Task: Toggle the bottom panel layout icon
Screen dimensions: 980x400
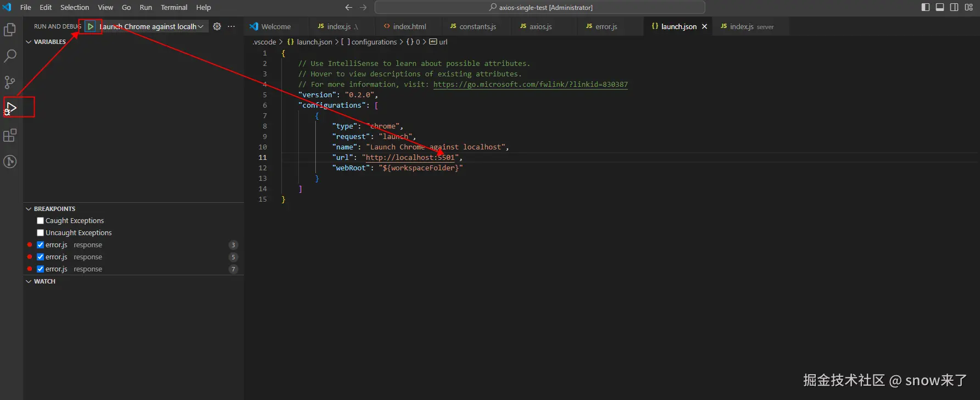Action: pyautogui.click(x=940, y=7)
